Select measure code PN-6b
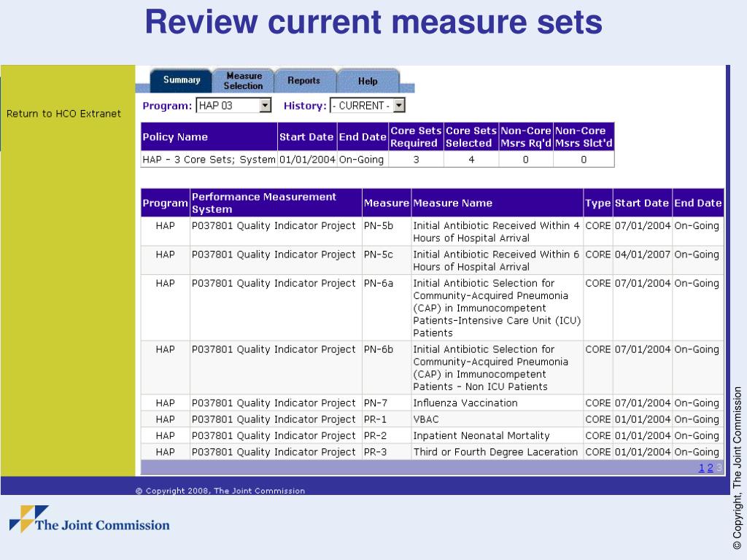The height and width of the screenshot is (560, 747). coord(379,349)
